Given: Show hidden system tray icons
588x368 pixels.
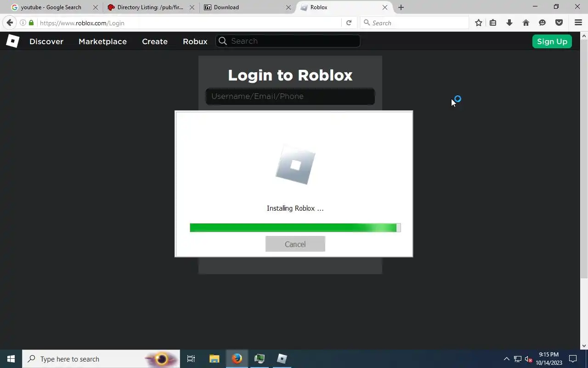Looking at the screenshot, I should [x=507, y=359].
